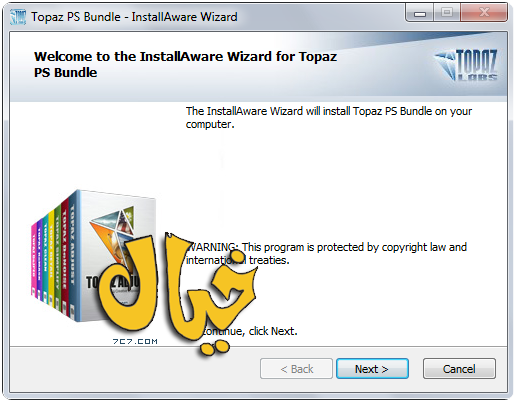Screen dimensions: 517x402
Task: Click the yellow Topaz Detail box spine
Action: 51,258
